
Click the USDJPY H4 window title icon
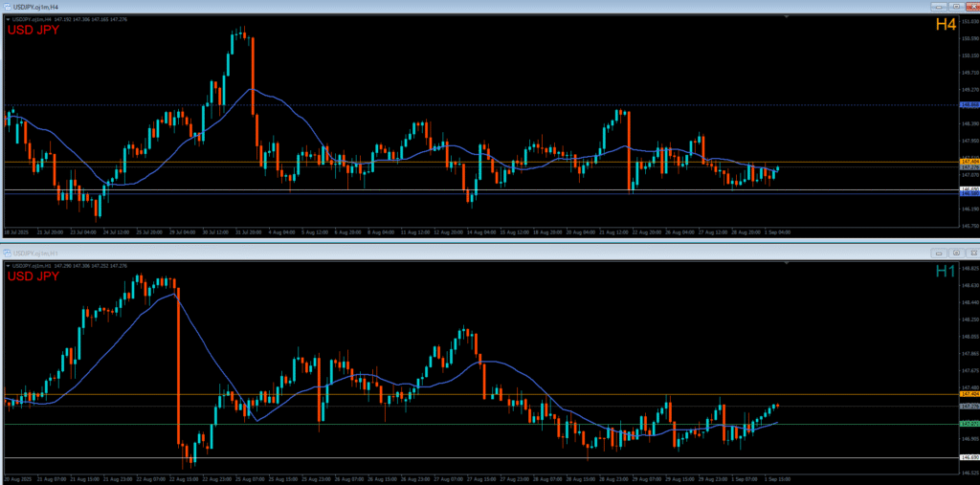(6, 6)
